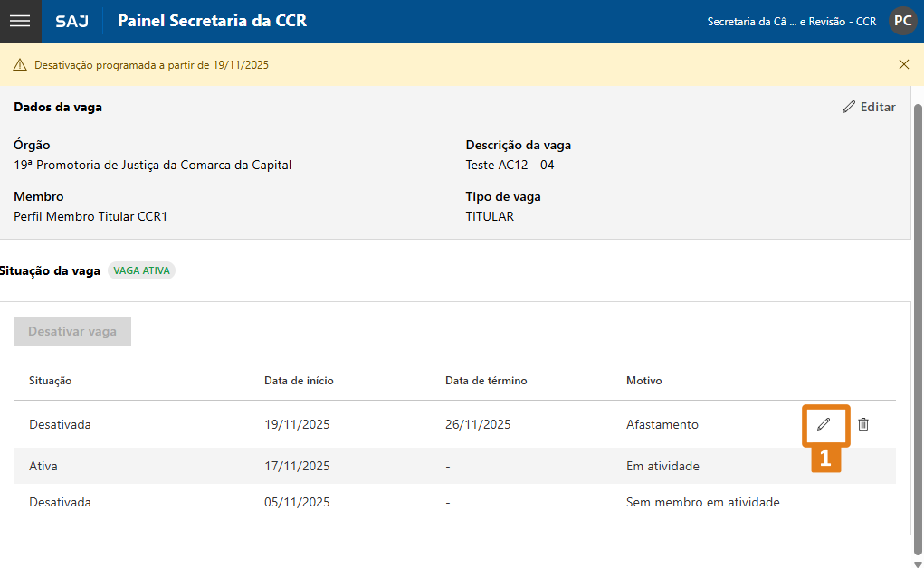
Task: Click the Situação column header
Action: (51, 381)
